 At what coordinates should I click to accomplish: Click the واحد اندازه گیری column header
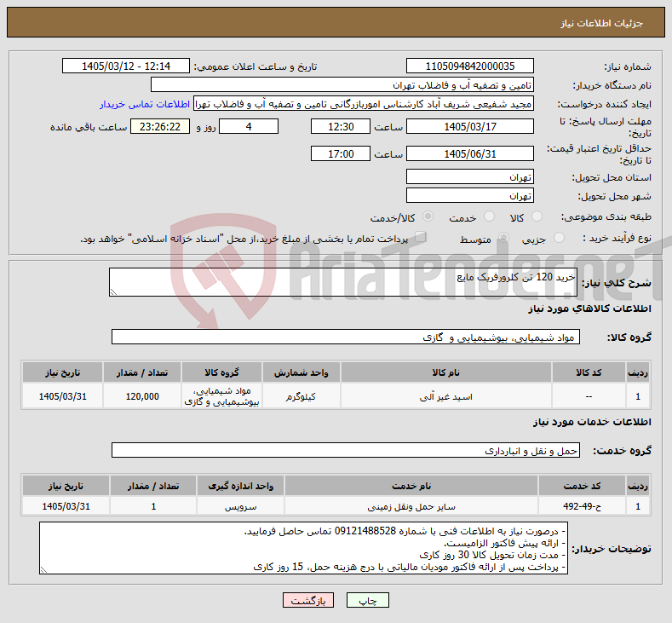[x=240, y=486]
